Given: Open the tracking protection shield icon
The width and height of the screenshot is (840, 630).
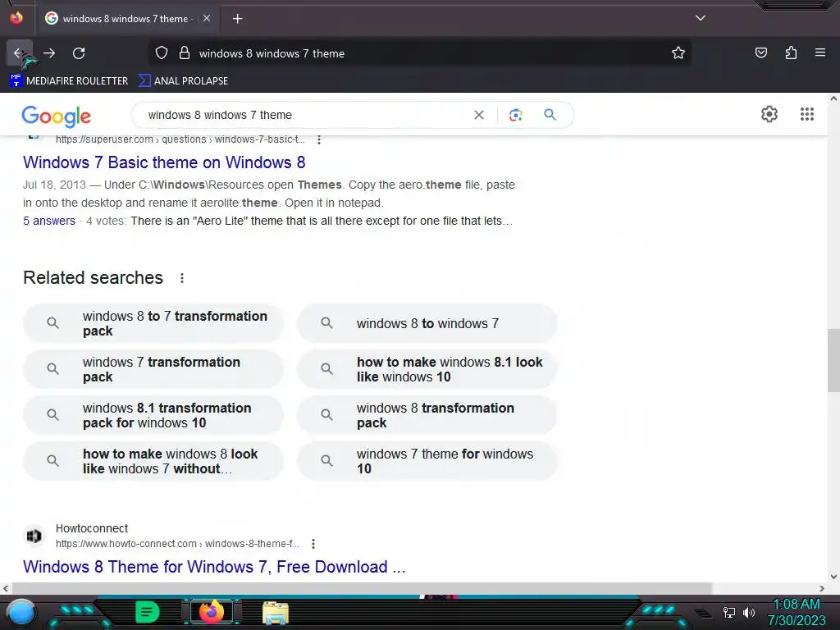Looking at the screenshot, I should click(x=162, y=53).
